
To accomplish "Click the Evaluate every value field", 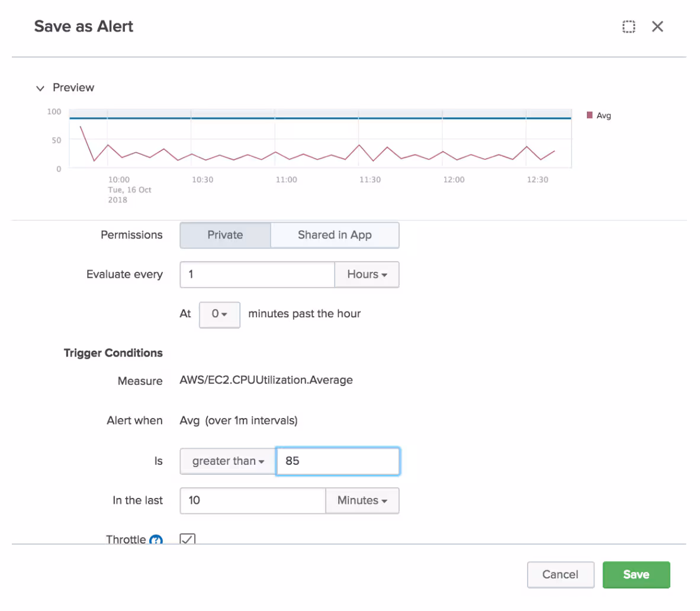I will click(x=257, y=275).
